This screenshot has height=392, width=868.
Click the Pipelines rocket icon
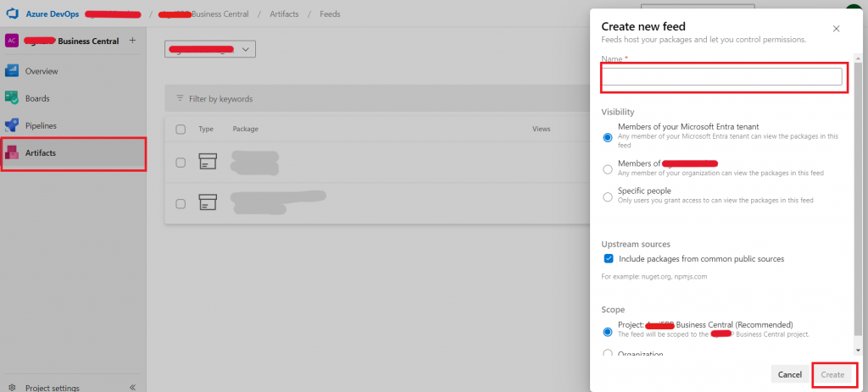[x=12, y=125]
